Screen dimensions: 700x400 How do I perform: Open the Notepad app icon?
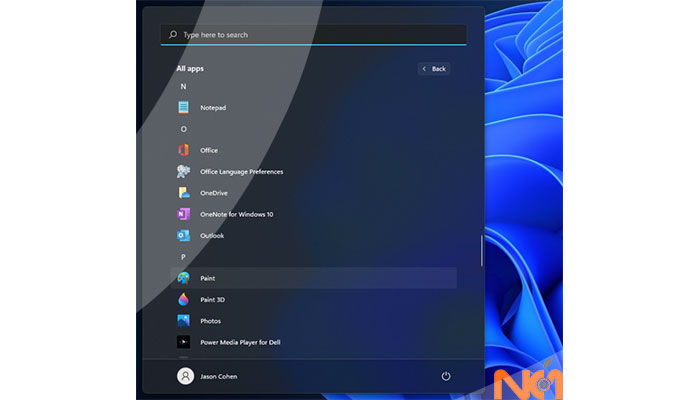183,107
